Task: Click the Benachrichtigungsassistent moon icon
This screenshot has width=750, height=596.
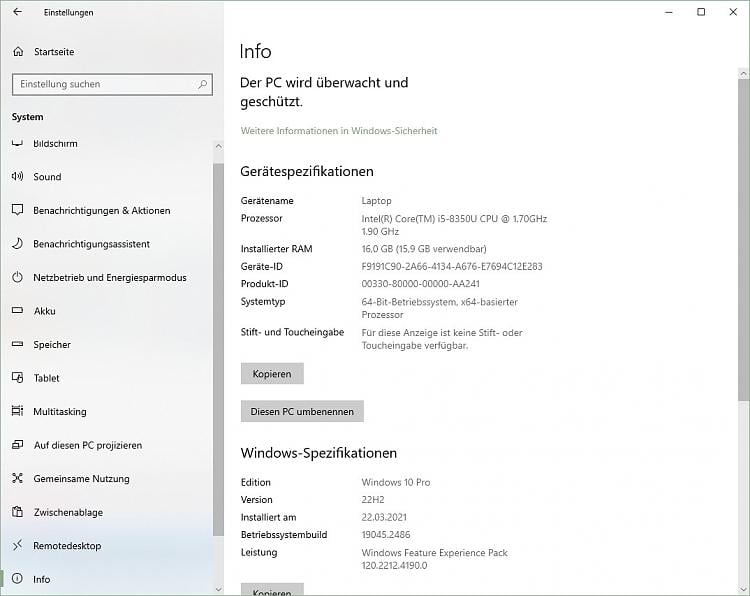Action: click(x=17, y=244)
